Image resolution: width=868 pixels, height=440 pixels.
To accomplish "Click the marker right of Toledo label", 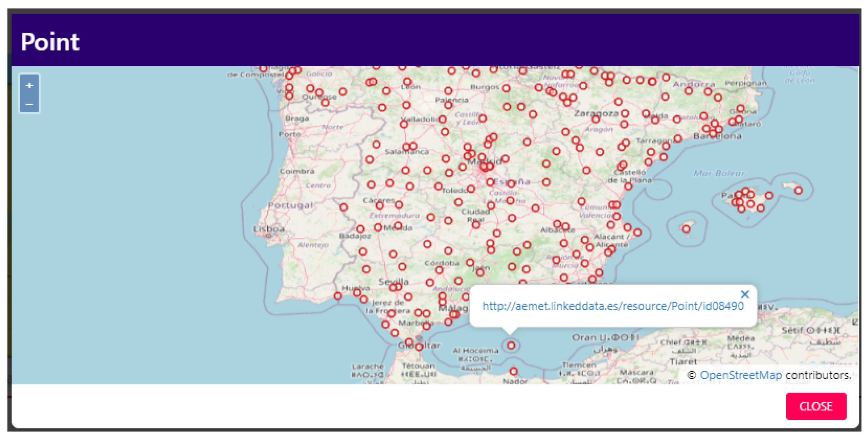I will click(471, 189).
